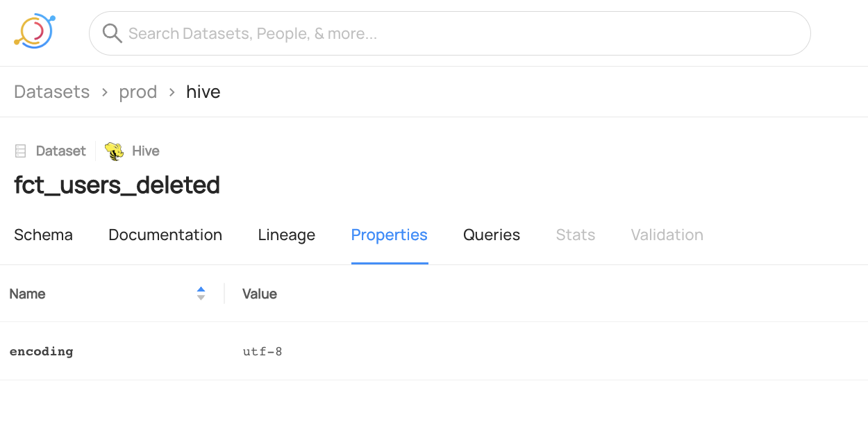Click the Name column sort arrows

(201, 294)
